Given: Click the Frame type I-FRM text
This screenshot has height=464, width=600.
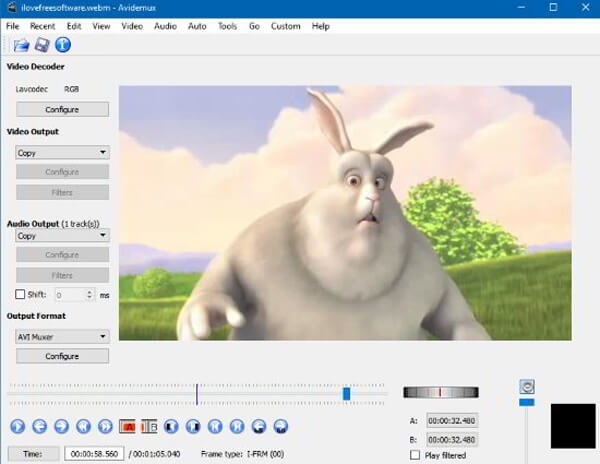Looking at the screenshot, I should pyautogui.click(x=243, y=454).
